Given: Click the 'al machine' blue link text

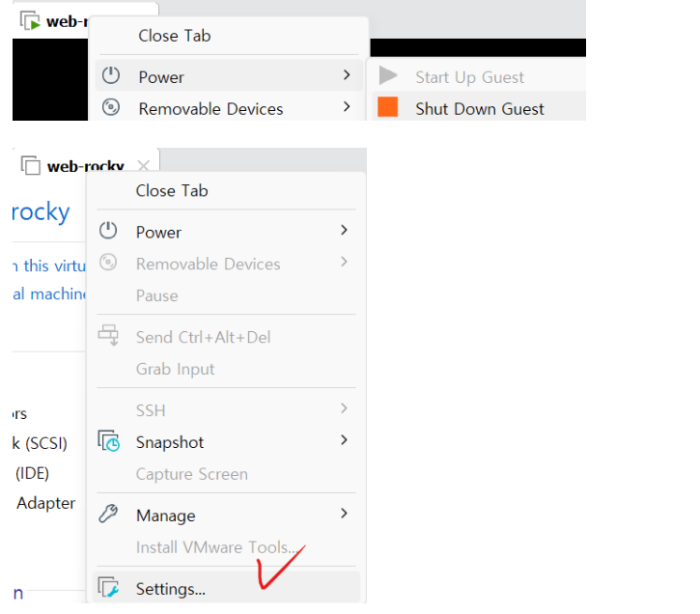Looking at the screenshot, I should 49,293.
